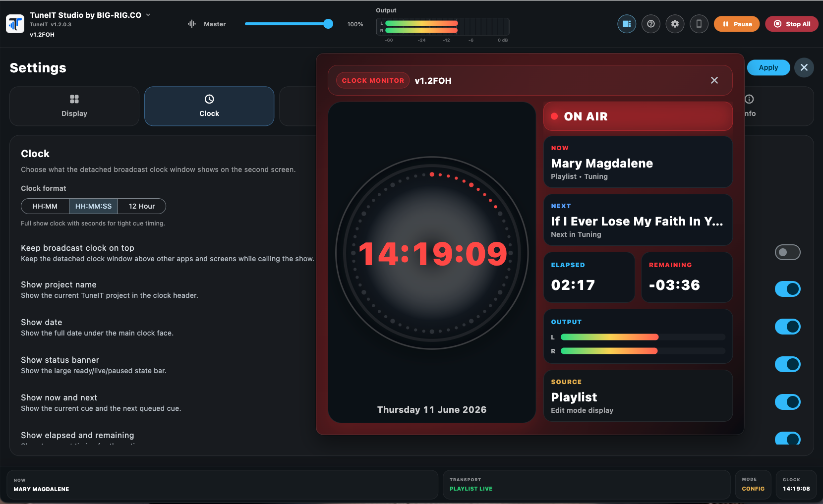Click the 14:19:09 clock face
Image resolution: width=823 pixels, height=504 pixels.
432,254
